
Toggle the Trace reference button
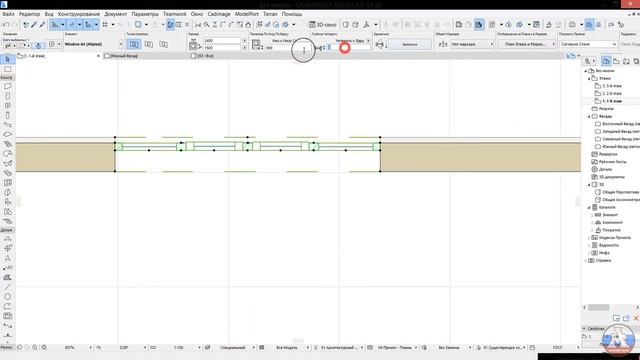click(138, 25)
